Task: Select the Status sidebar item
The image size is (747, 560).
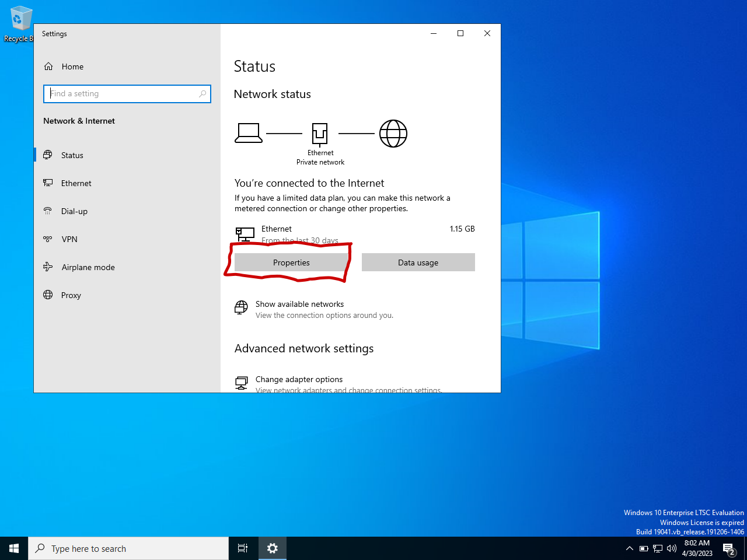Action: click(x=72, y=155)
